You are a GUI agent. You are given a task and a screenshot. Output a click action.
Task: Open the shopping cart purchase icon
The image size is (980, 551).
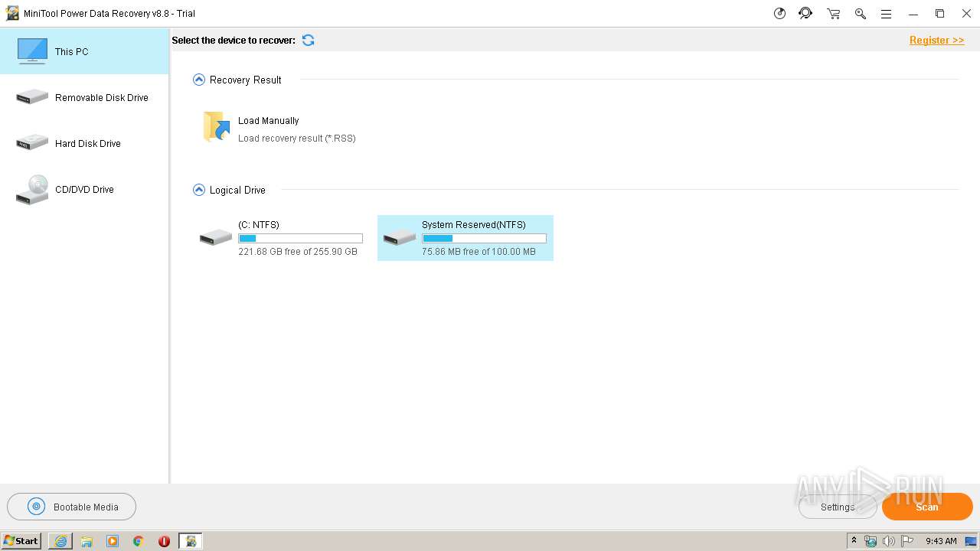click(x=833, y=14)
